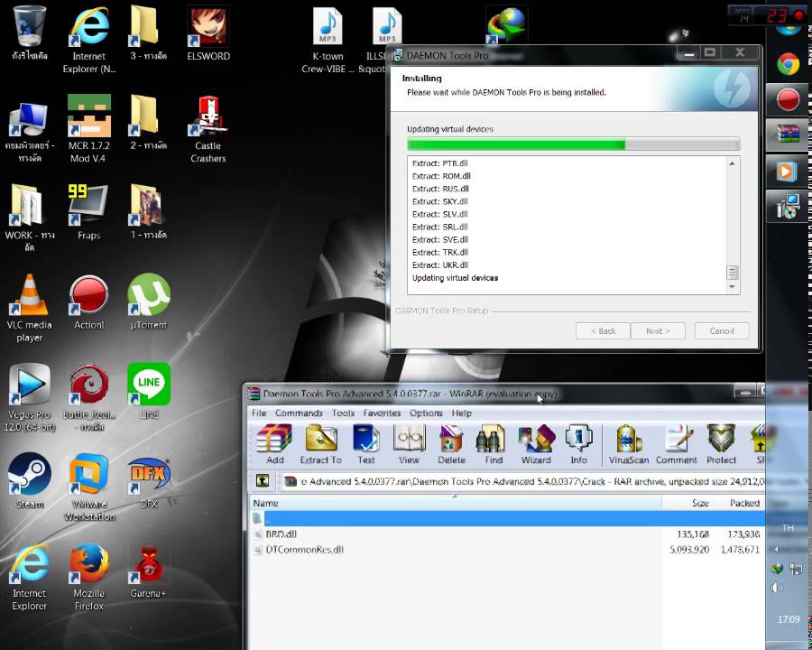Open the Tools menu in WinRAR
812x650 pixels.
tap(343, 413)
